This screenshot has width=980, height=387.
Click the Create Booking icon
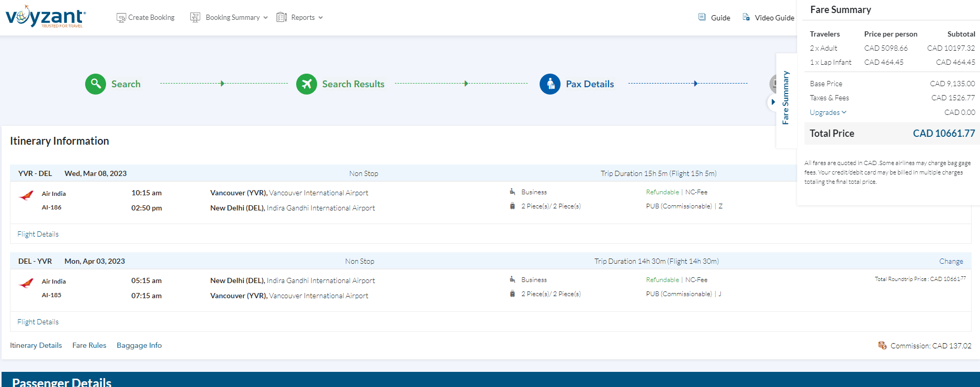click(x=121, y=18)
